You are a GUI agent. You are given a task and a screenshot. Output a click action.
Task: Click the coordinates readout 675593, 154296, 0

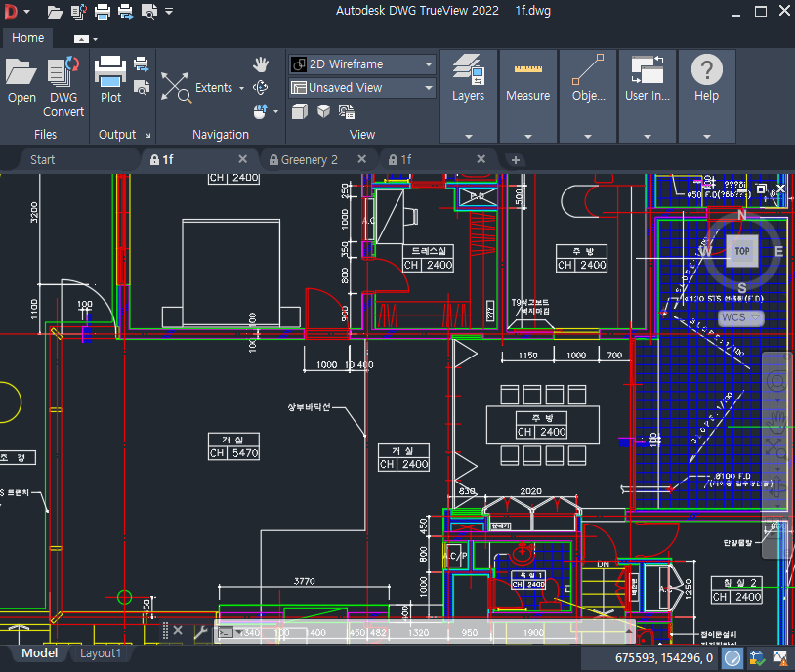tap(664, 658)
